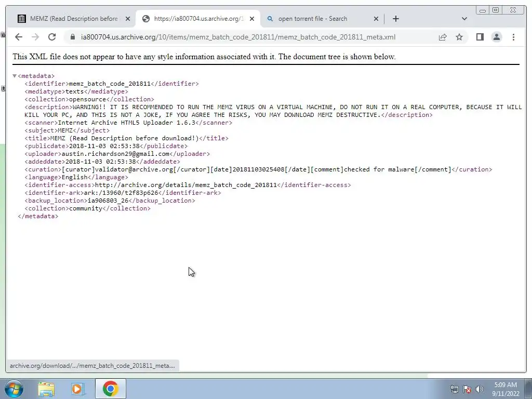
Task: Open the Windows Start menu
Action: pos(14,389)
